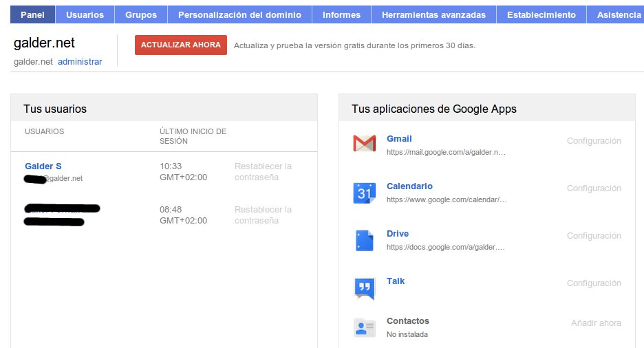Open the Asistencia tab
The width and height of the screenshot is (644, 348).
[616, 14]
